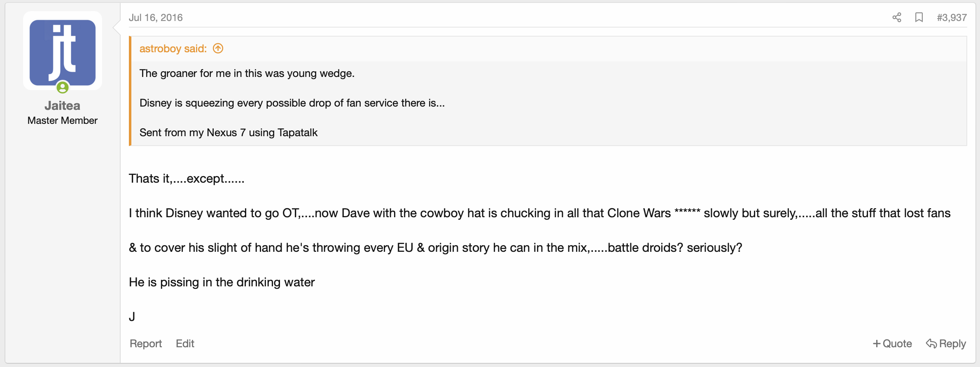This screenshot has height=367, width=980.
Task: Report this post
Action: point(146,344)
